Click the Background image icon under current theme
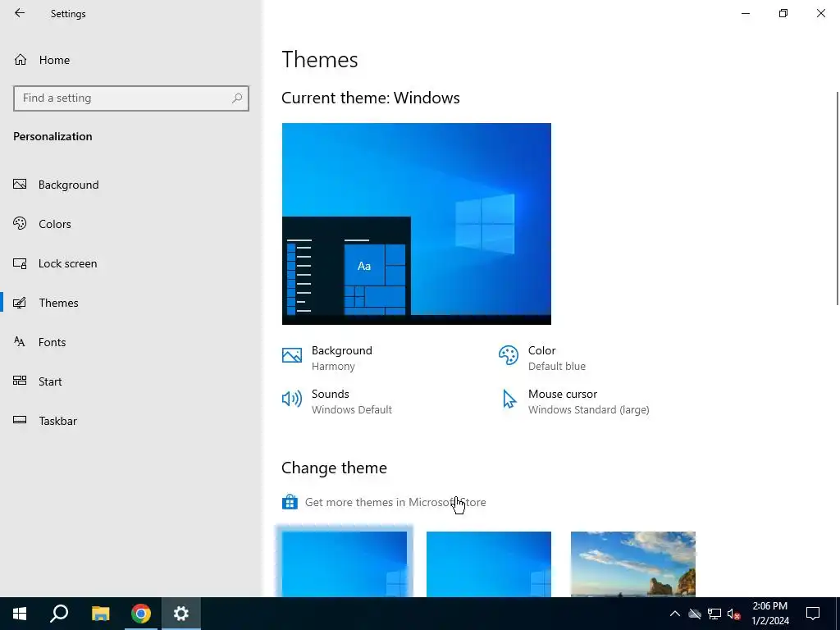The width and height of the screenshot is (840, 630). click(292, 355)
